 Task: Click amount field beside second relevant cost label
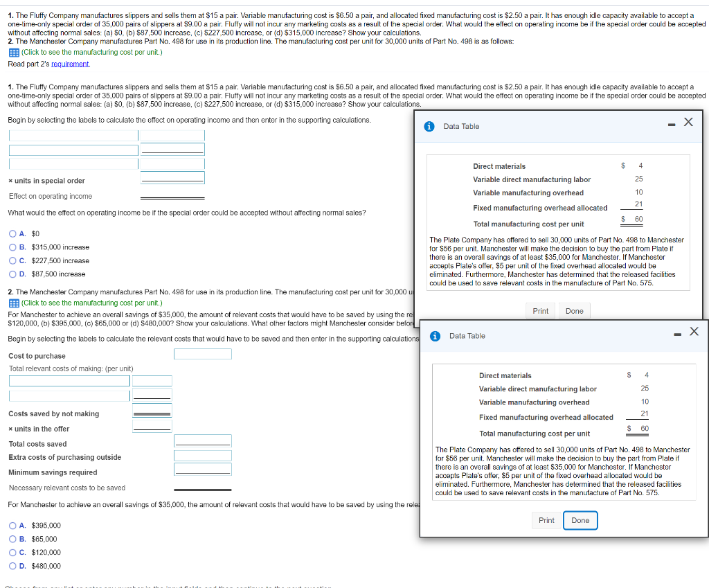(152, 395)
